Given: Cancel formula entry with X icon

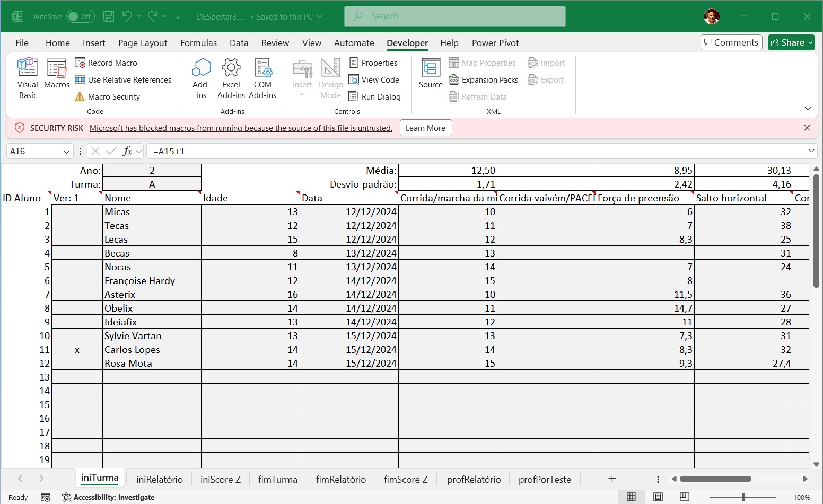Looking at the screenshot, I should click(x=95, y=151).
